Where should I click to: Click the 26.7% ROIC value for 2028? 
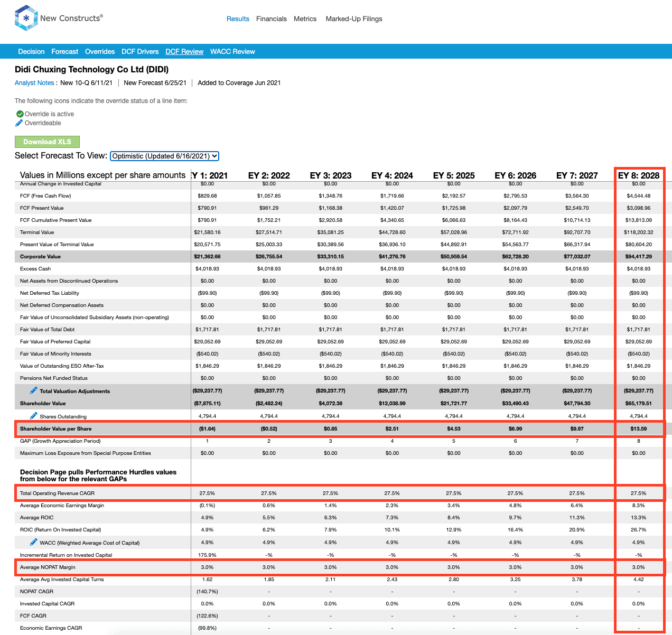click(639, 530)
